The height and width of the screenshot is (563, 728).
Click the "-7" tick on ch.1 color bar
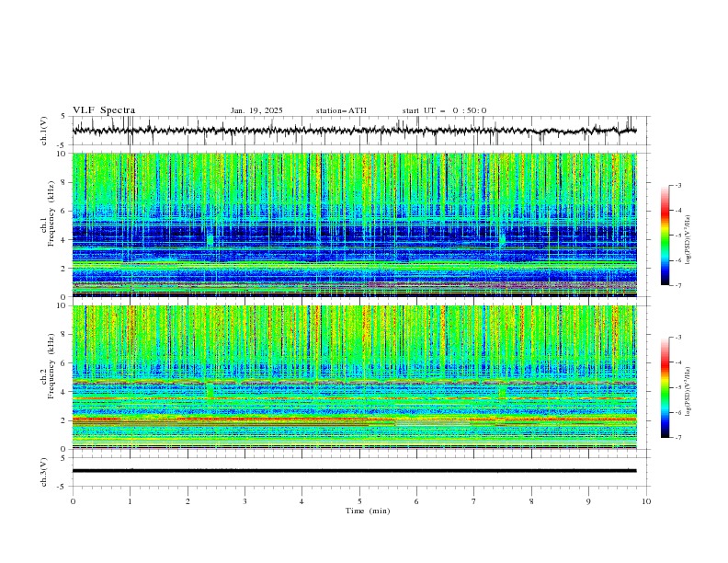pos(678,285)
